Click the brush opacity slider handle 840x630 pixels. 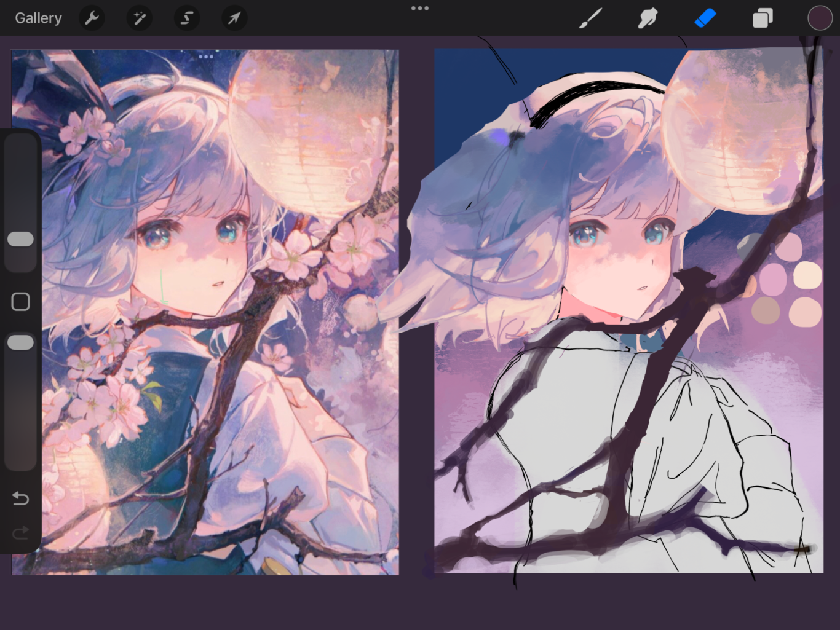[20, 342]
